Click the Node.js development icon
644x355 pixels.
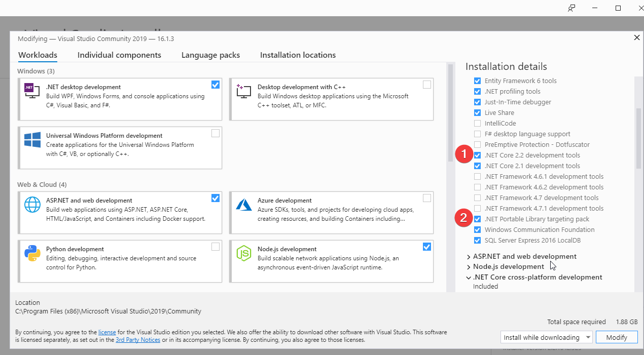coord(244,253)
